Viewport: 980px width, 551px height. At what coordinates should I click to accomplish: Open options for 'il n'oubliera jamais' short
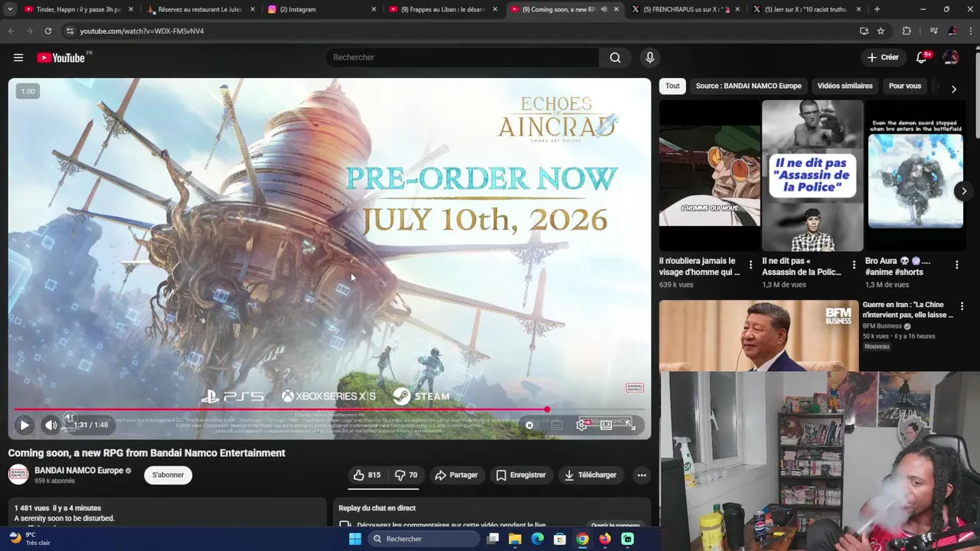750,265
